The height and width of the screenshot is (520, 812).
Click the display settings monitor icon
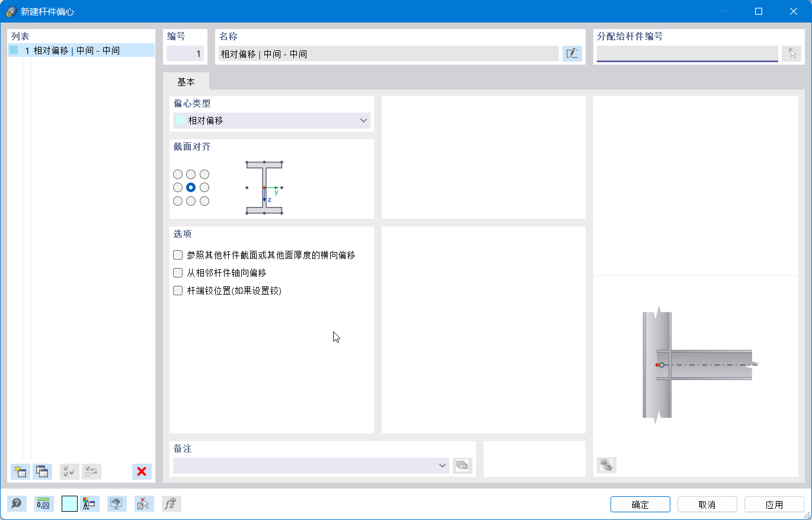(x=116, y=503)
